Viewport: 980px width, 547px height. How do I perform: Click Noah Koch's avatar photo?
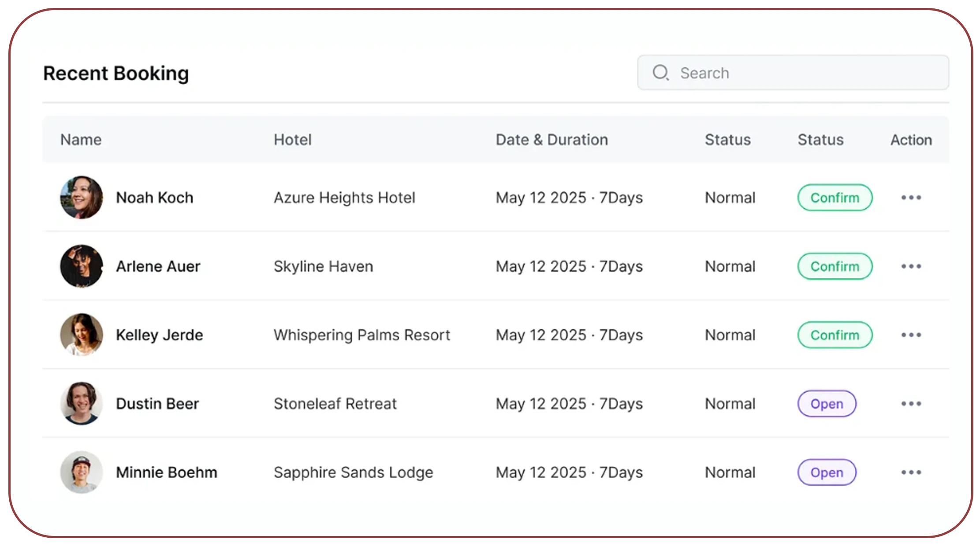pyautogui.click(x=82, y=197)
